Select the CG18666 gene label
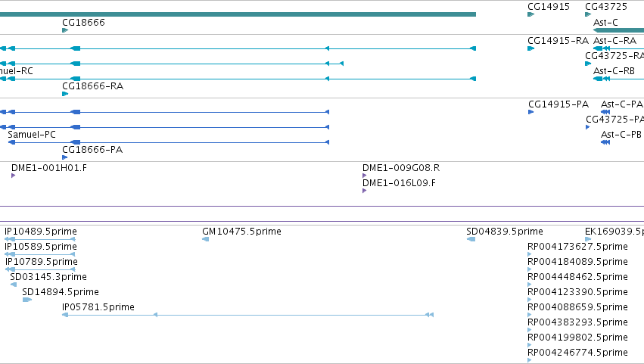The image size is (644, 364). pyautogui.click(x=83, y=22)
